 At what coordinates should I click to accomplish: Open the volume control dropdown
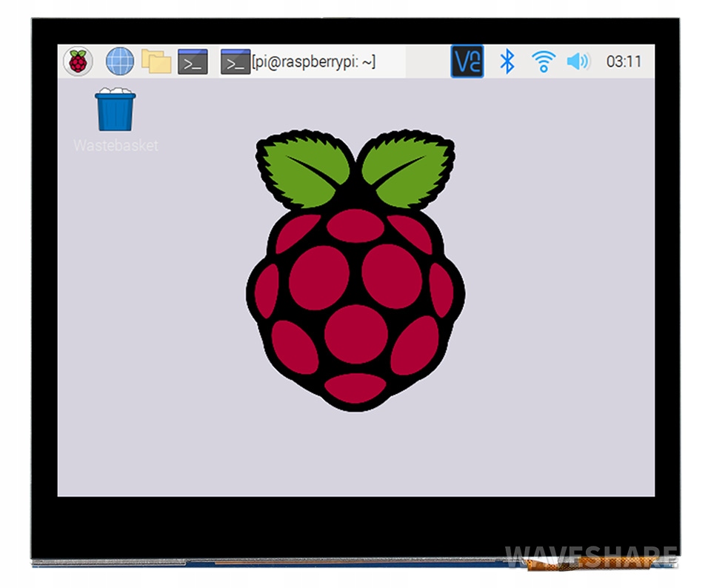578,61
